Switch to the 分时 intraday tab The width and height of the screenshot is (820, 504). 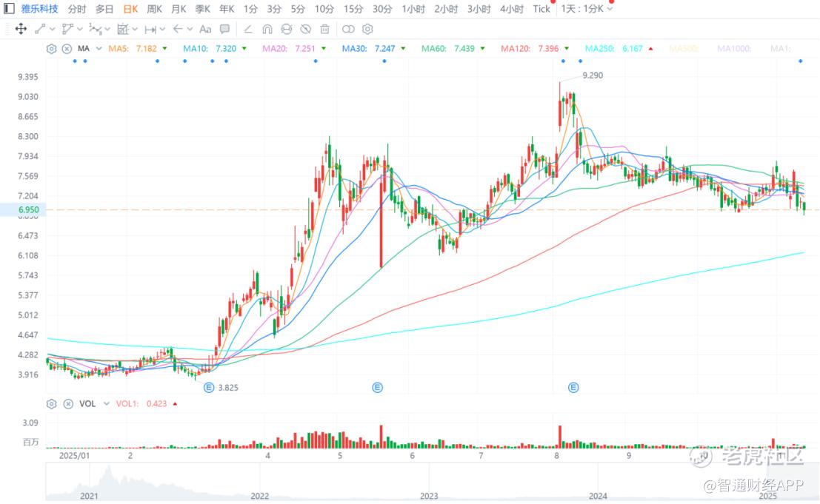tap(77, 9)
